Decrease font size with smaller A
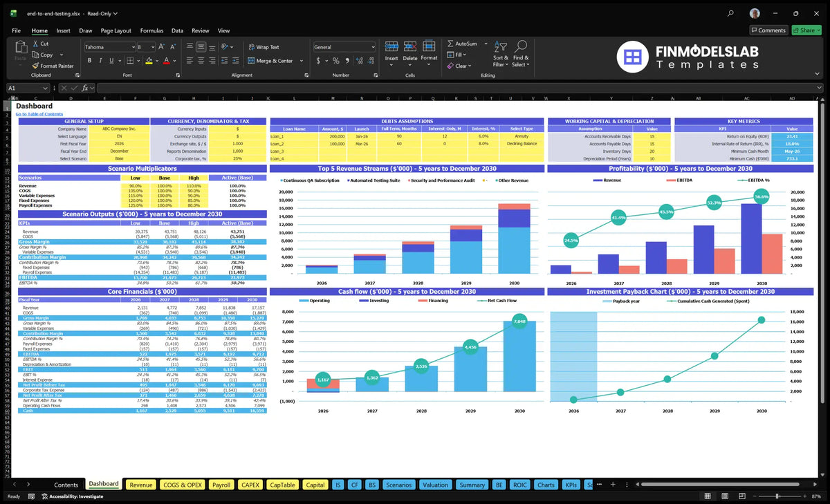The image size is (830, 504). click(x=172, y=47)
